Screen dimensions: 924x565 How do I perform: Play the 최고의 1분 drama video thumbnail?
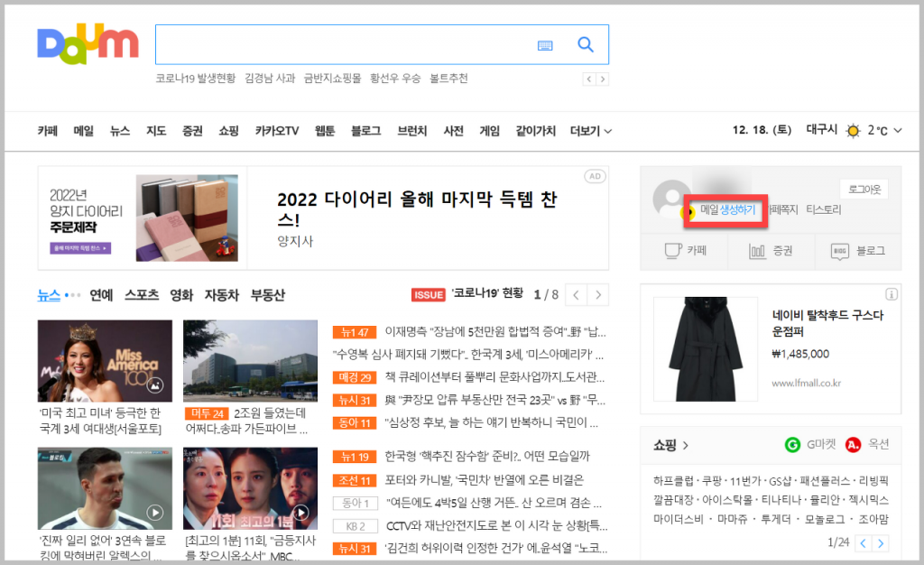click(251, 488)
